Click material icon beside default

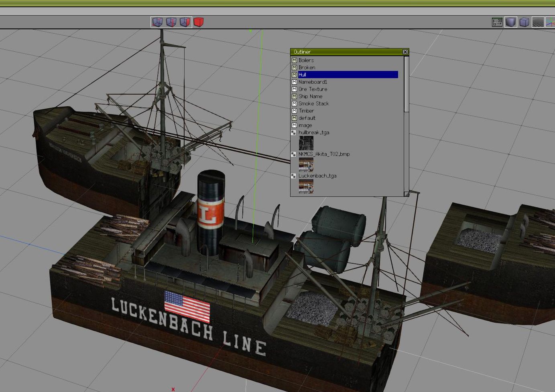tap(294, 118)
